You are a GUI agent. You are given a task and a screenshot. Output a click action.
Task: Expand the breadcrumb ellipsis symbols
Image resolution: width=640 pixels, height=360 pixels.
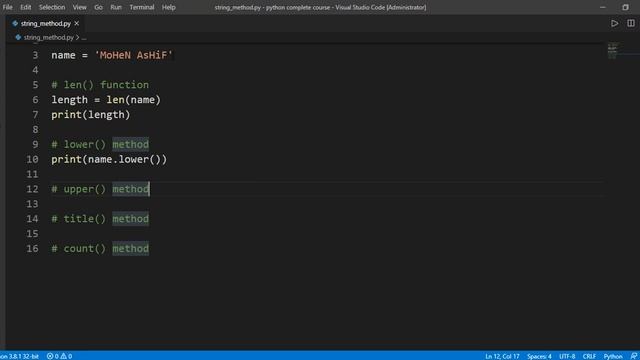tap(84, 38)
